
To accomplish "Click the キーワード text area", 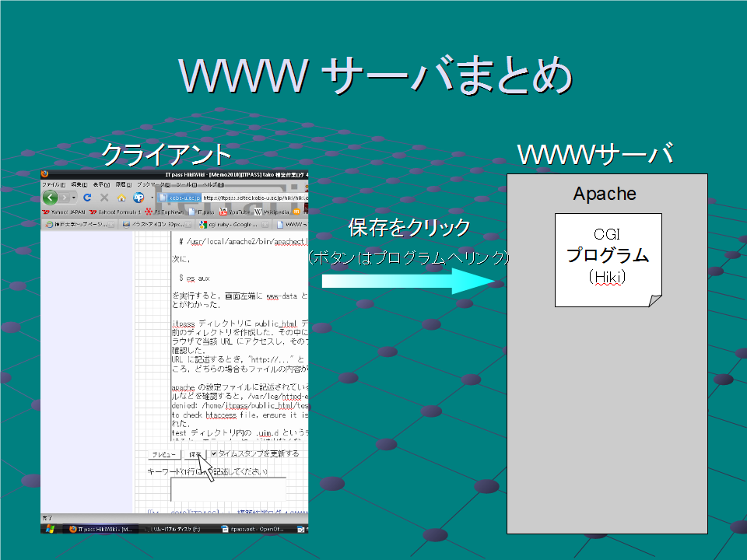I will coord(227,488).
